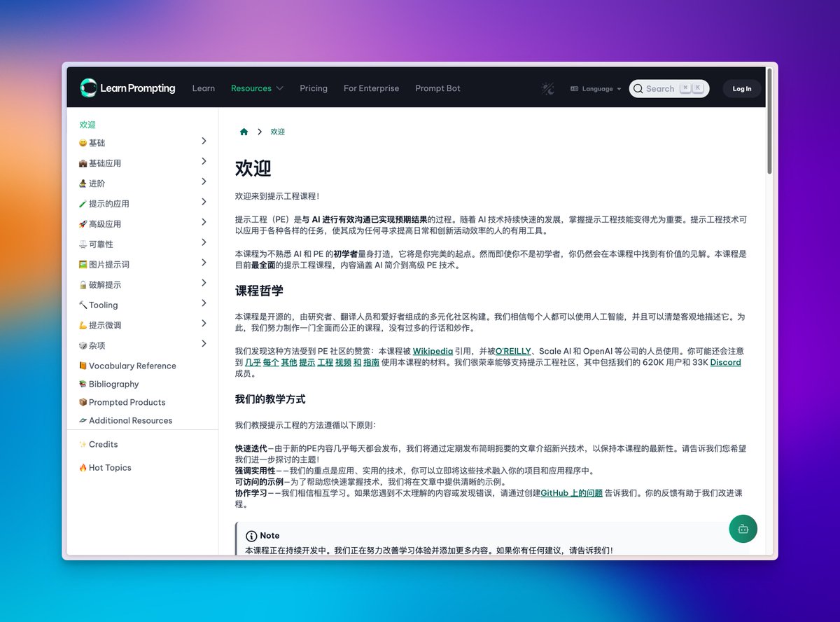Image resolution: width=840 pixels, height=622 pixels.
Task: Toggle dark mode moon icon
Action: point(547,88)
